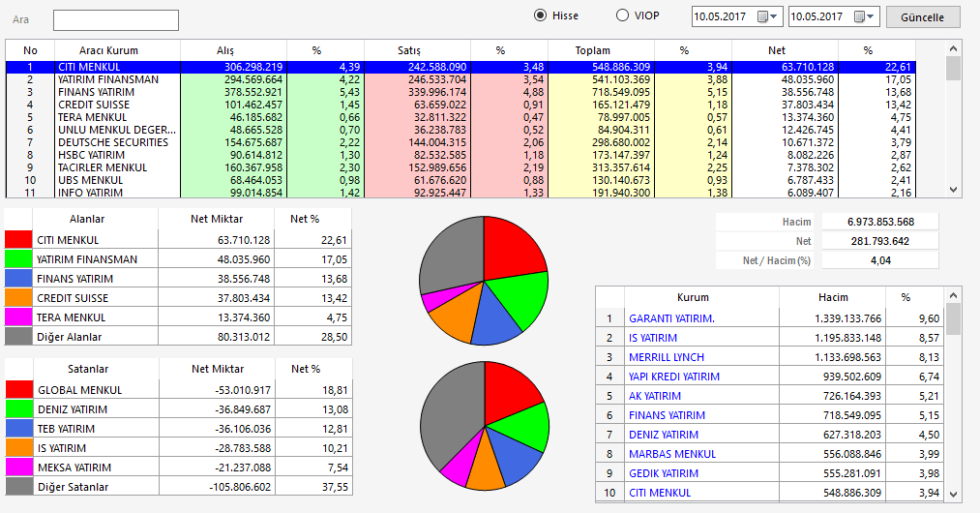This screenshot has width=980, height=513.
Task: Click red slice of the Alanlar pie chart
Action: pyautogui.click(x=511, y=251)
